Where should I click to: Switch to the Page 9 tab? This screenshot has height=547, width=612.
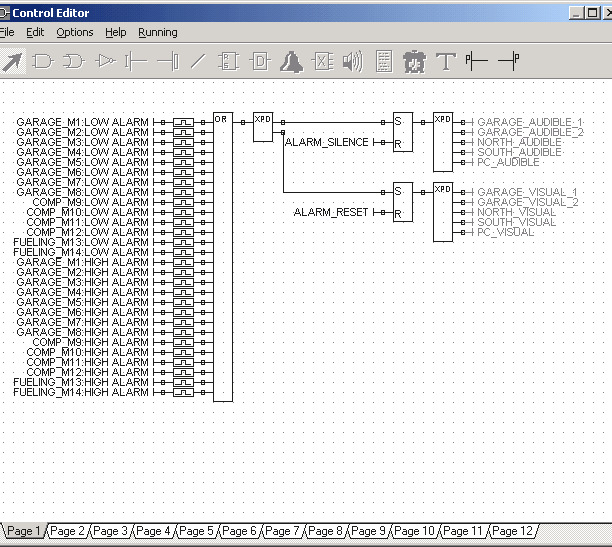coord(368,531)
